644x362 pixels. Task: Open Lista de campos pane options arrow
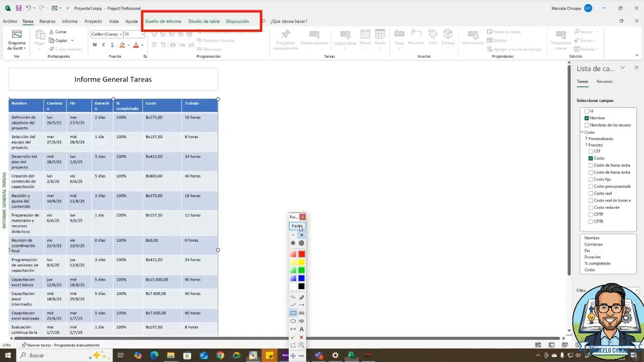(622, 68)
